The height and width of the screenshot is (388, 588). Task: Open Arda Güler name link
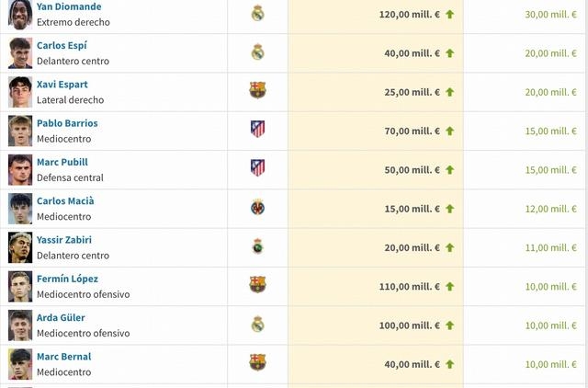[61, 318]
